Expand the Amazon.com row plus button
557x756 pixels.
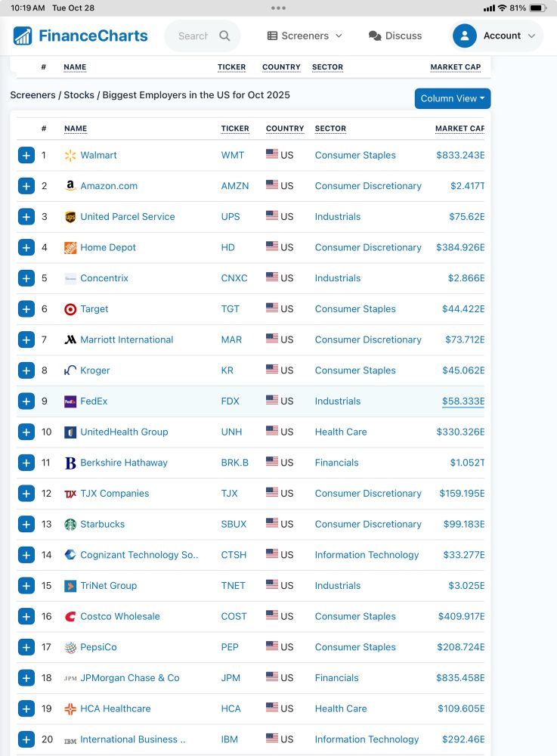[26, 186]
